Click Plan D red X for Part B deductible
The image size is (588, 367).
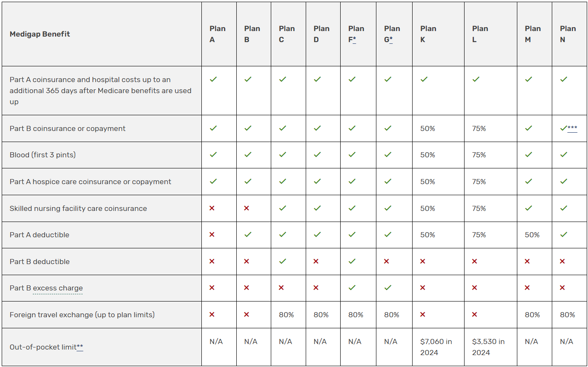pyautogui.click(x=316, y=261)
